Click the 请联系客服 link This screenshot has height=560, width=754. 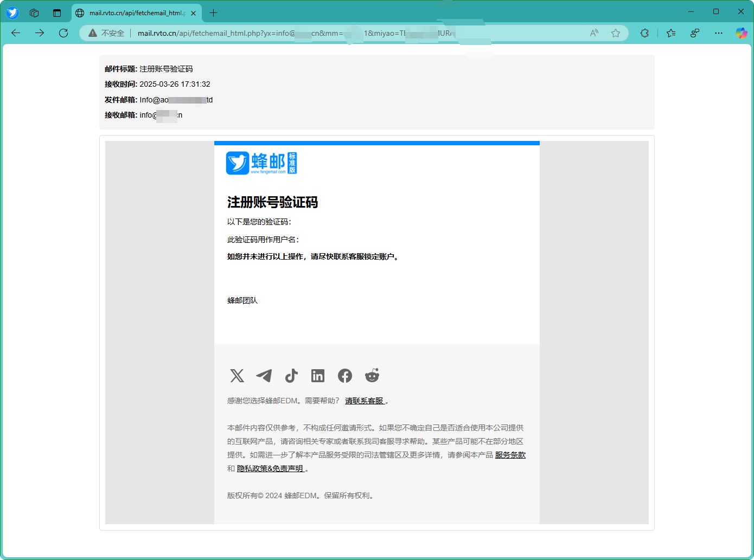[x=365, y=401]
